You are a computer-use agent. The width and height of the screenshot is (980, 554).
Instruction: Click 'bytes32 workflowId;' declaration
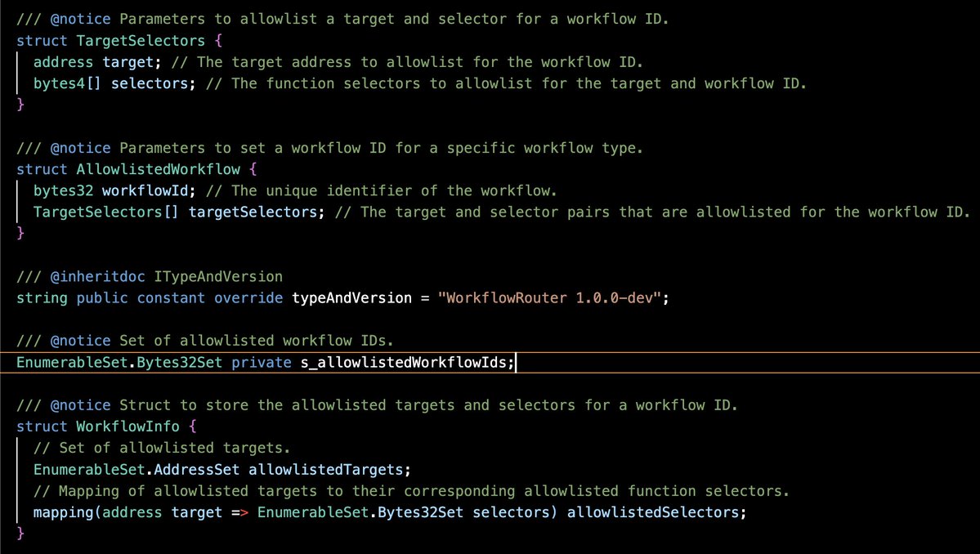tap(114, 190)
